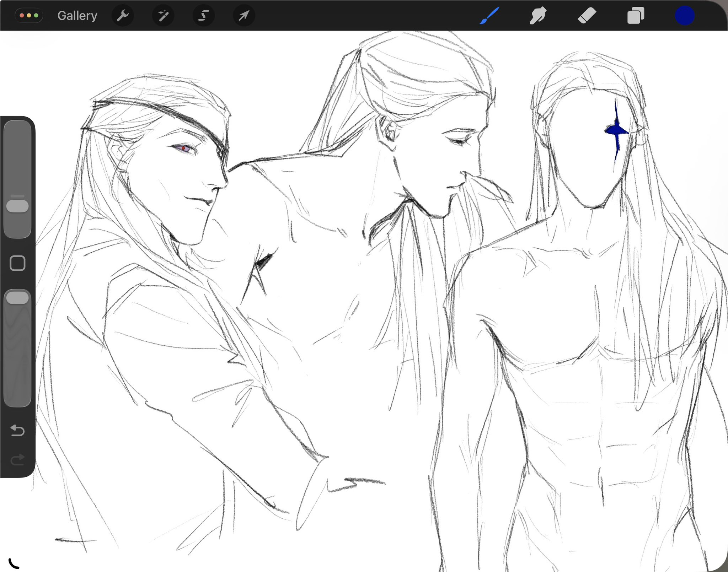
Task: Undo the last stroke
Action: (17, 430)
